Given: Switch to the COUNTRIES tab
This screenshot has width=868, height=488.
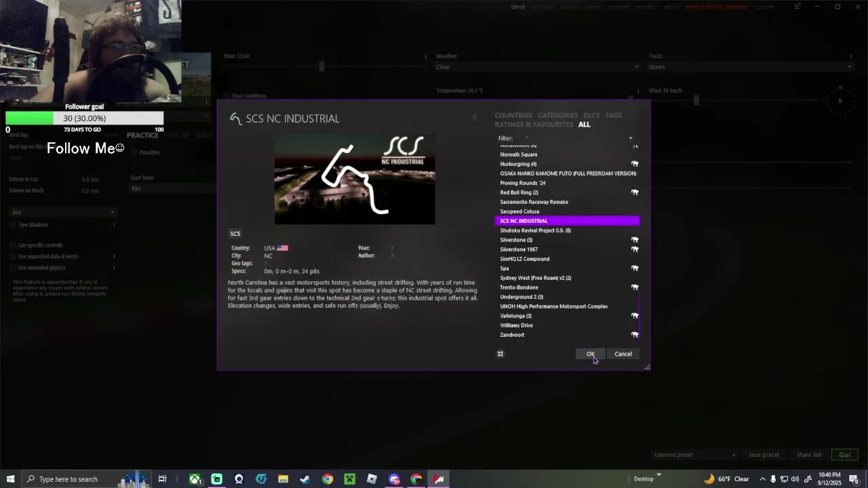Looking at the screenshot, I should tap(513, 115).
